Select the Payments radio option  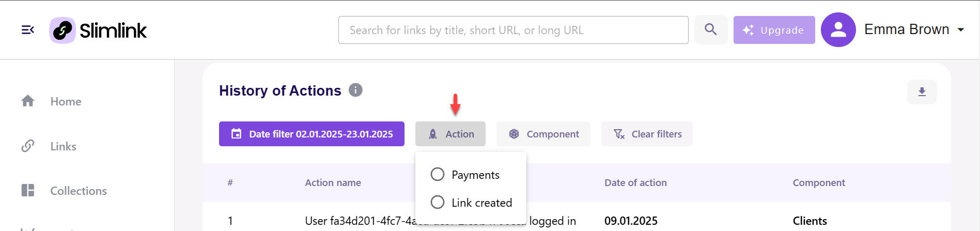click(438, 174)
